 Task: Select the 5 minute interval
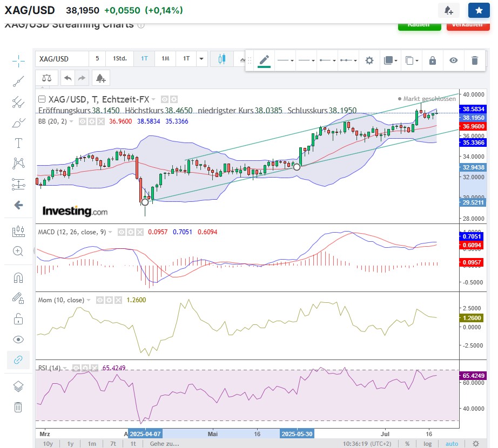coord(97,59)
